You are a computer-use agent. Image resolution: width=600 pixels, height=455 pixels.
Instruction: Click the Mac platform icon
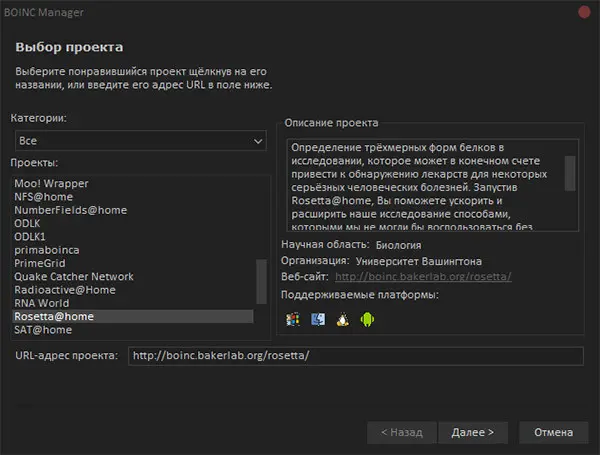(x=318, y=320)
